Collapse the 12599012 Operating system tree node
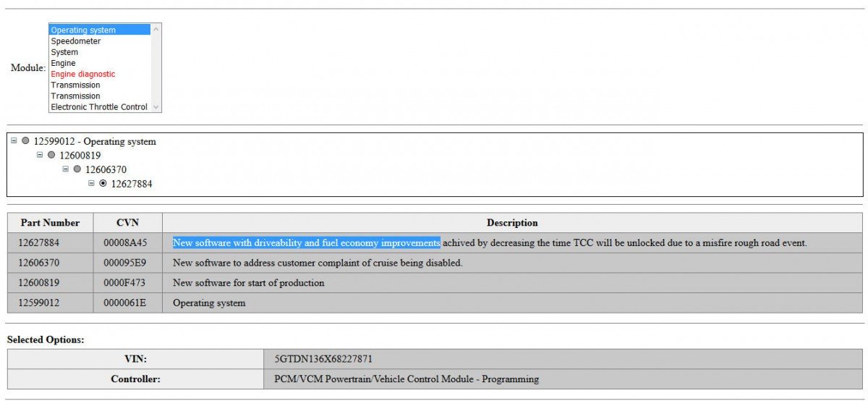 click(x=14, y=141)
